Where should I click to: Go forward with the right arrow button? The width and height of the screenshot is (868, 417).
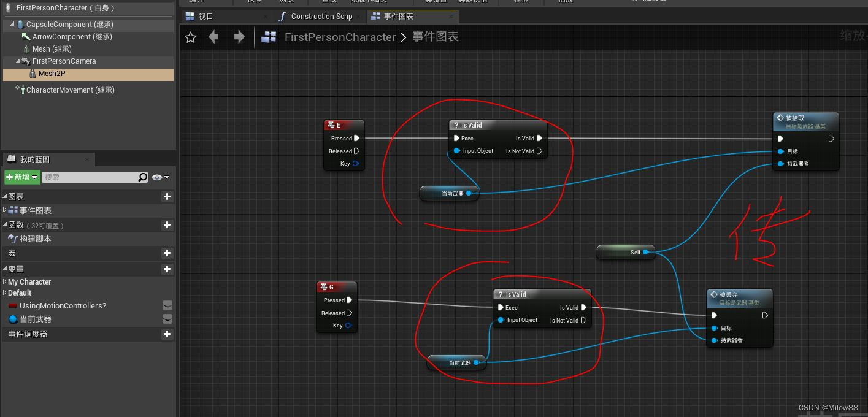pos(239,37)
